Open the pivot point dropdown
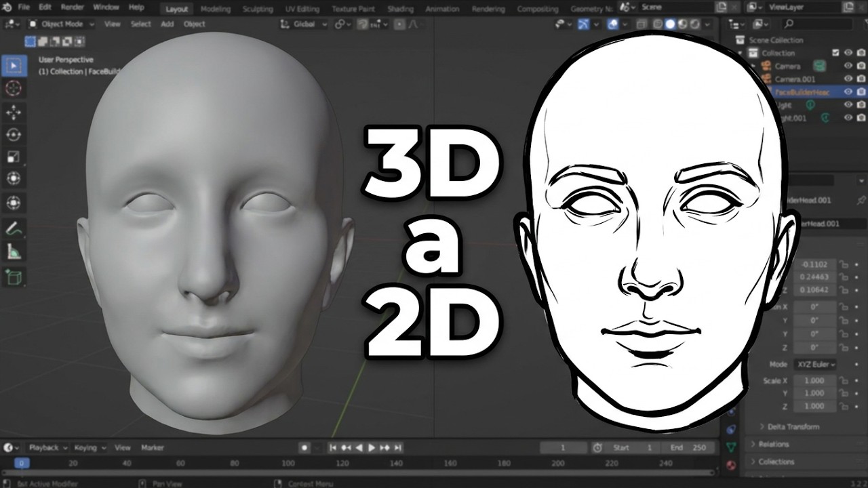The image size is (868, 488). point(343,24)
